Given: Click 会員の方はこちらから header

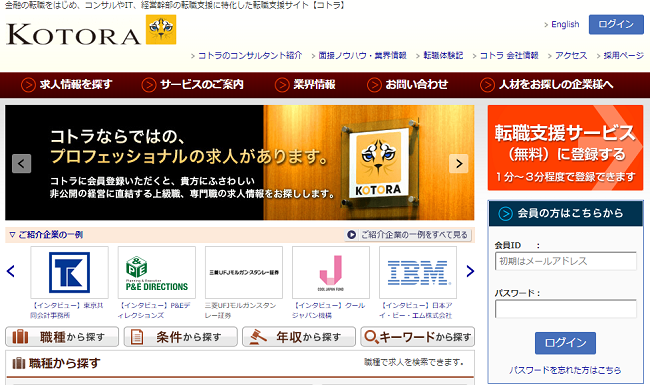Looking at the screenshot, I should click(565, 213).
